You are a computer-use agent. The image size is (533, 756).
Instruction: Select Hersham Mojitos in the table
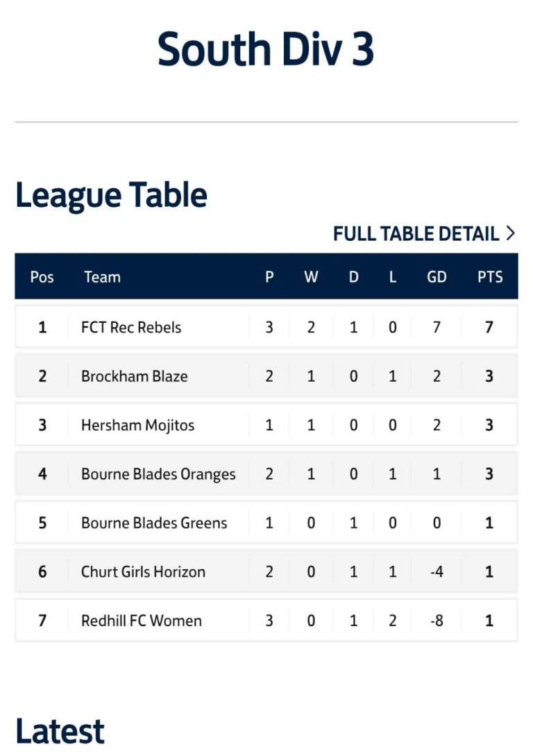pyautogui.click(x=137, y=425)
